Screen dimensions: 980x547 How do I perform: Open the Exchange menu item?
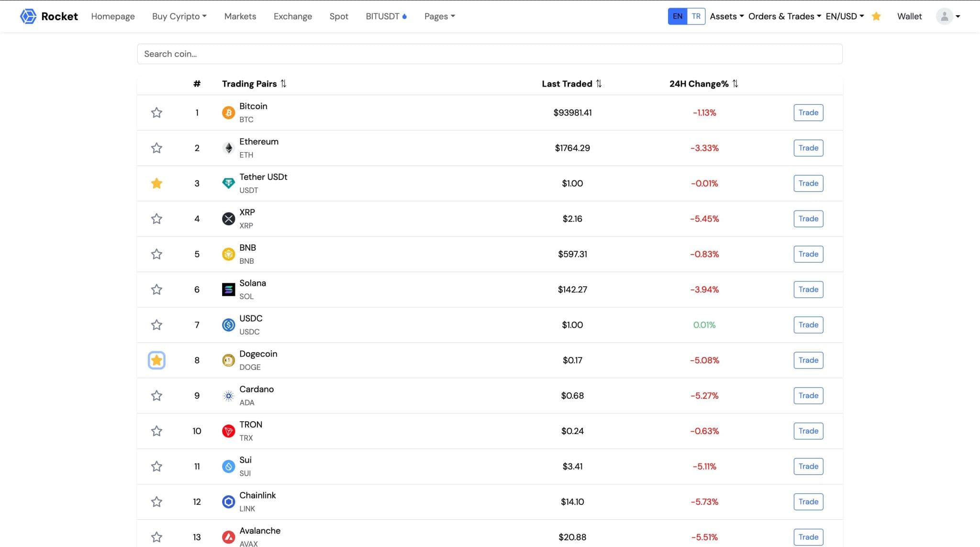tap(292, 16)
